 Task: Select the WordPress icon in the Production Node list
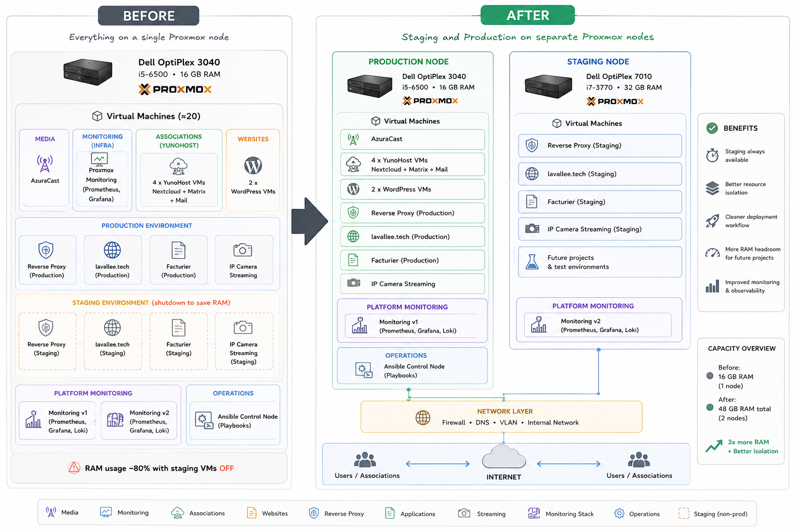[353, 189]
